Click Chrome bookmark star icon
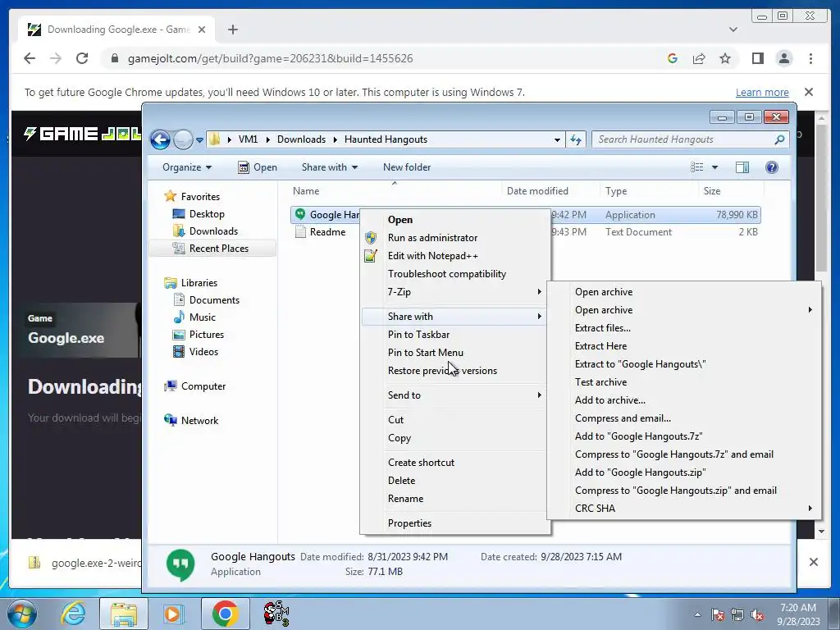The width and height of the screenshot is (840, 630). 725,58
